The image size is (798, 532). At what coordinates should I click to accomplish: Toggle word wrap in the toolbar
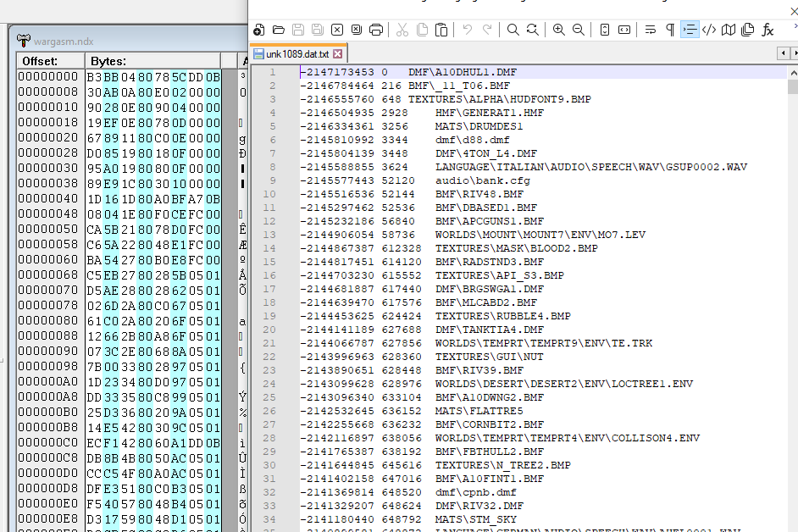pos(651,30)
